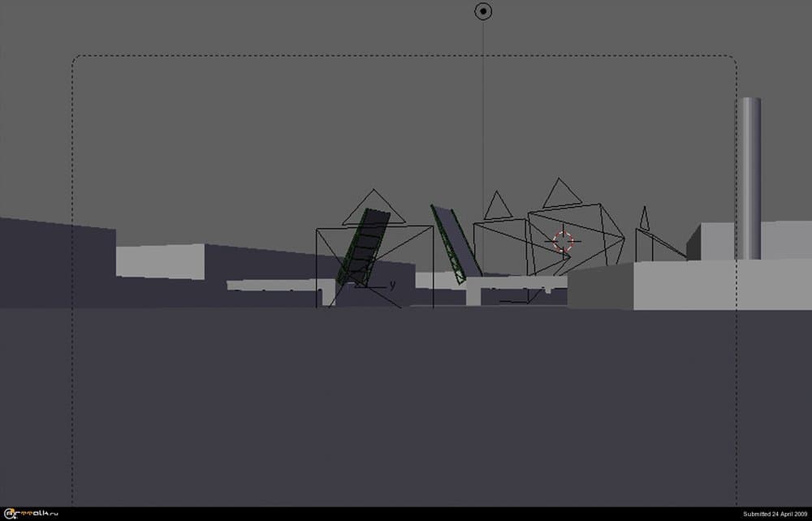Click the narrow tall triangle near right block
Screen dimensions: 812x521
(644, 218)
